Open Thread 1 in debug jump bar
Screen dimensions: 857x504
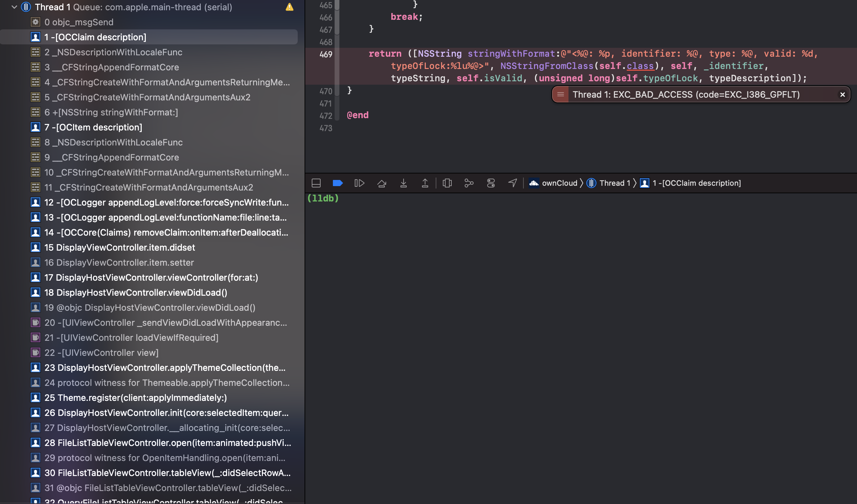coord(608,183)
